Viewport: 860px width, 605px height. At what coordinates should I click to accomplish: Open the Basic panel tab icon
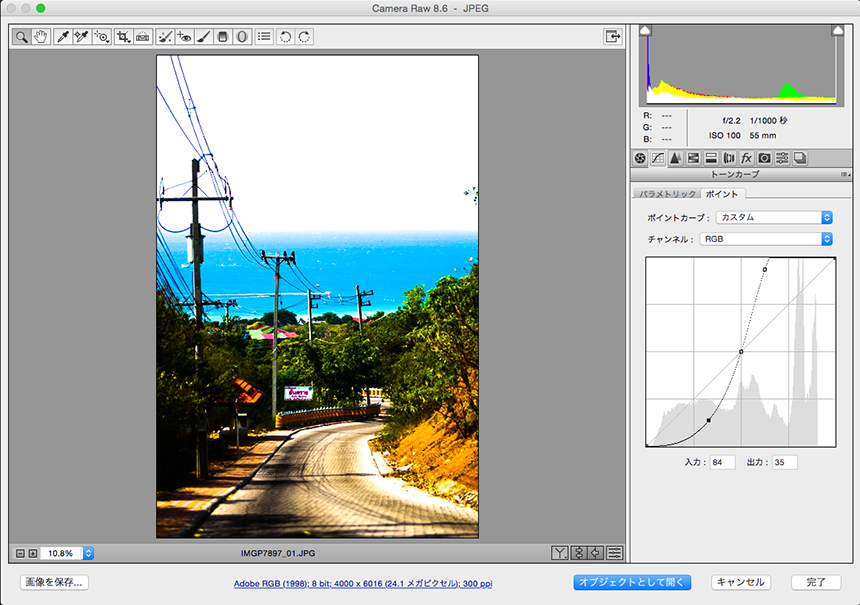click(x=640, y=159)
